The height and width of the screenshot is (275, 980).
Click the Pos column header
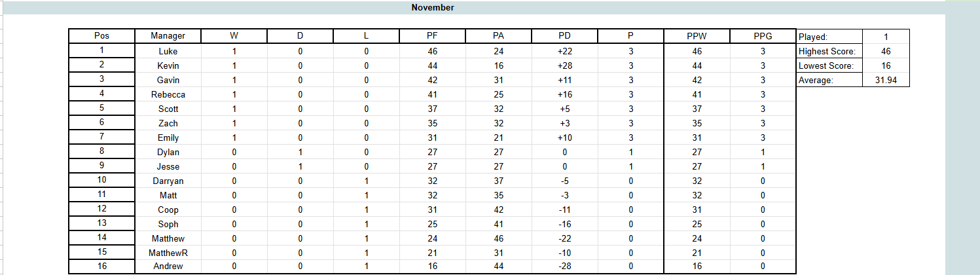tap(101, 36)
